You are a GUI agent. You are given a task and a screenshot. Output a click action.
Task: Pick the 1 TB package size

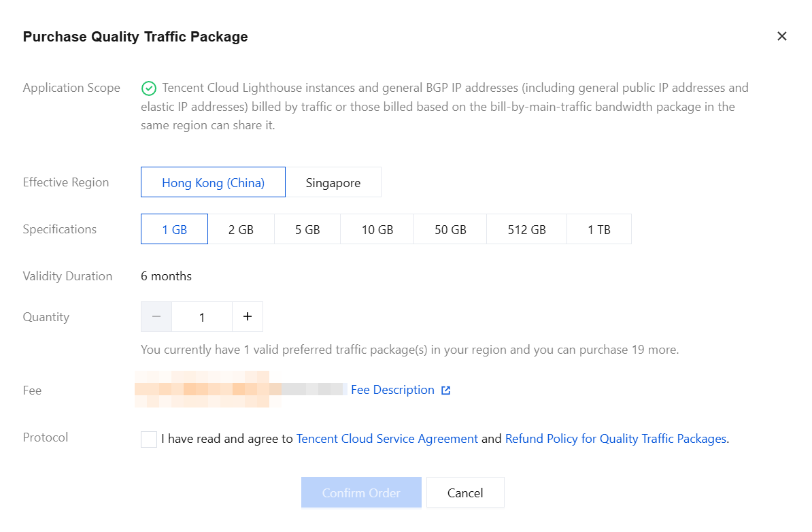[599, 229]
